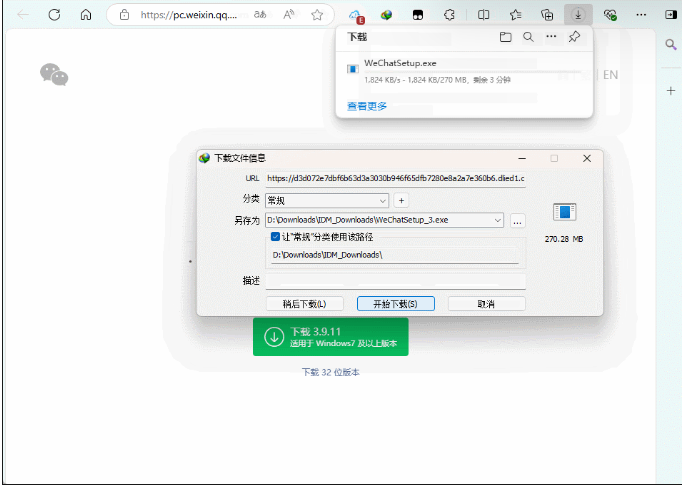Open browser settings and more menu
This screenshot has width=682, height=490.
click(641, 15)
